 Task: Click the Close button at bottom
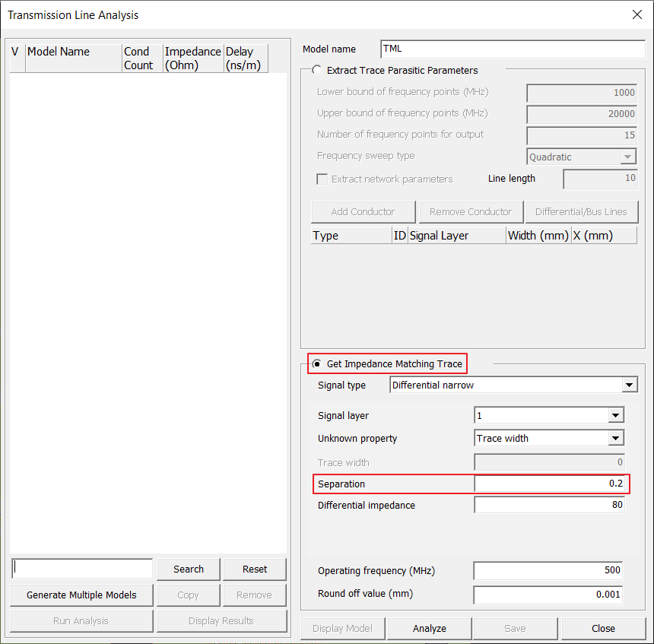(x=603, y=628)
